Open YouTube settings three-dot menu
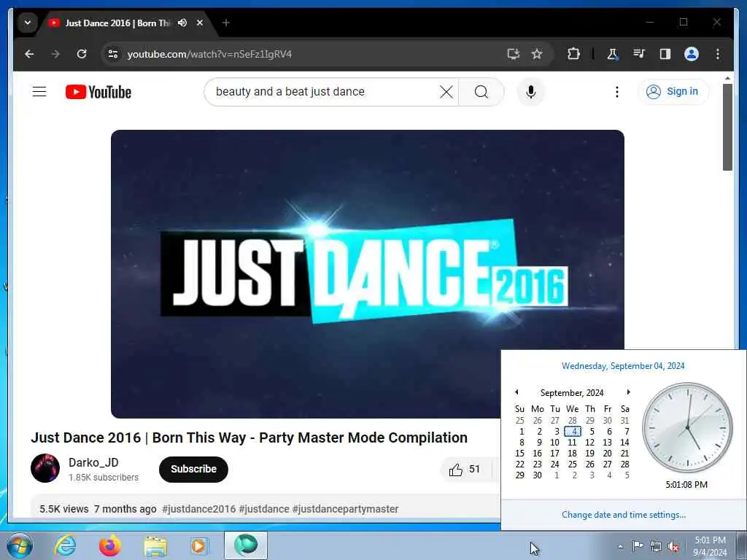 pyautogui.click(x=617, y=91)
